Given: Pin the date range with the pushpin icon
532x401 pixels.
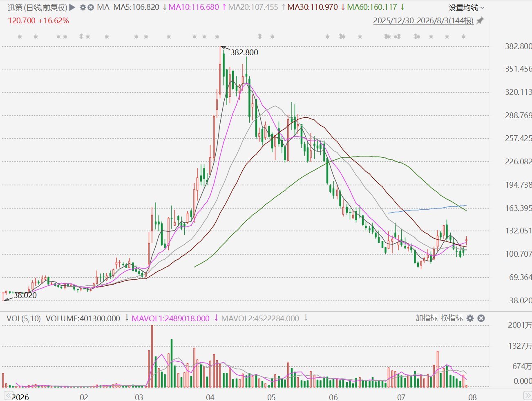Looking at the screenshot, I should click(x=480, y=20).
